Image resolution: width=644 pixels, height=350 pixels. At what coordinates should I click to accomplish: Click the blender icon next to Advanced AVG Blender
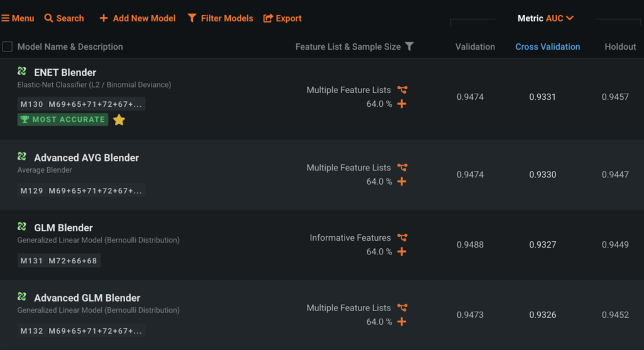click(x=22, y=157)
